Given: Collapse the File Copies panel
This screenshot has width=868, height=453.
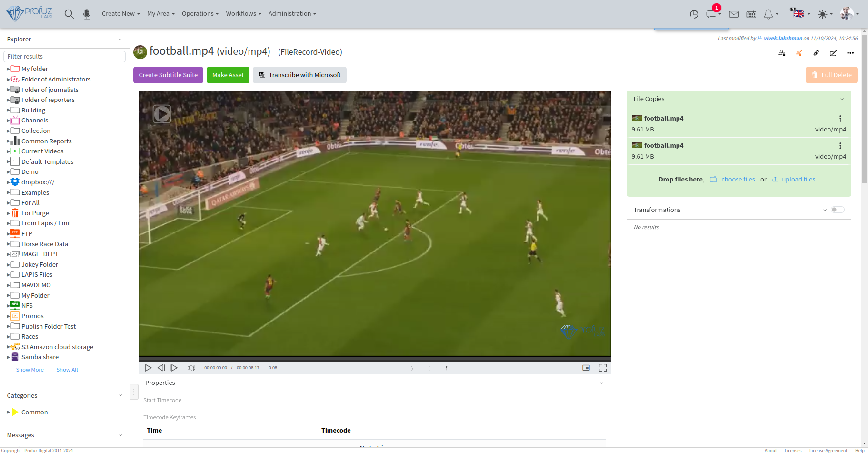Looking at the screenshot, I should pos(842,99).
